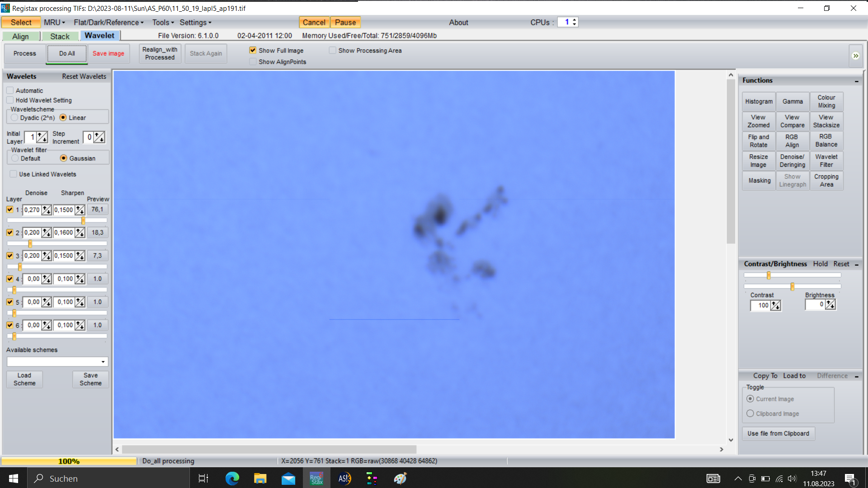Enable the Automatic wavelets checkbox
The width and height of the screenshot is (868, 488).
click(x=10, y=90)
